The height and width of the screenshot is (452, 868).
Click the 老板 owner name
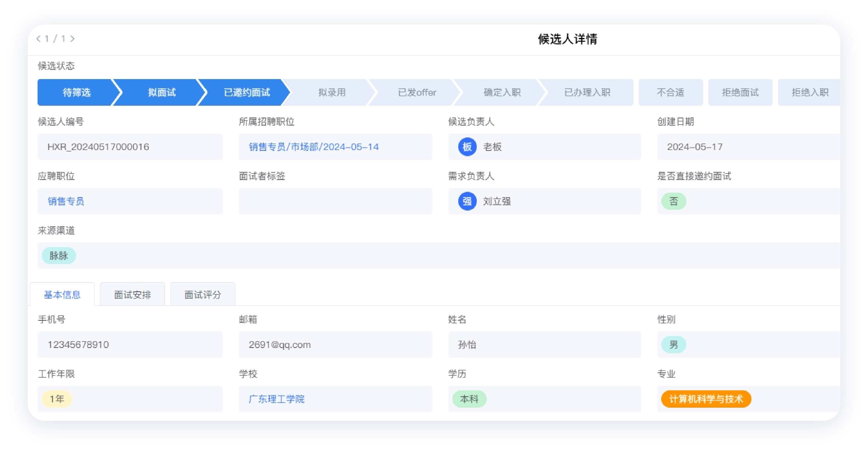[492, 147]
